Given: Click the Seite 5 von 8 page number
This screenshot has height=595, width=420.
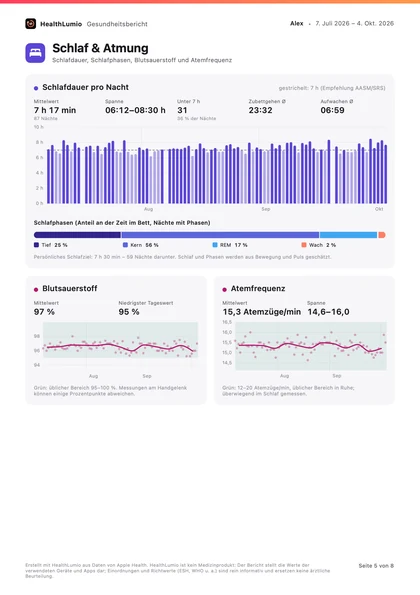Looking at the screenshot, I should point(376,566).
